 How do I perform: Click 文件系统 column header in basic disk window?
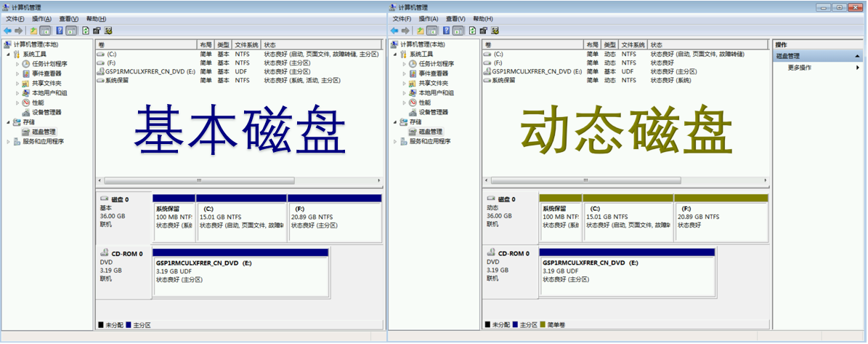246,44
